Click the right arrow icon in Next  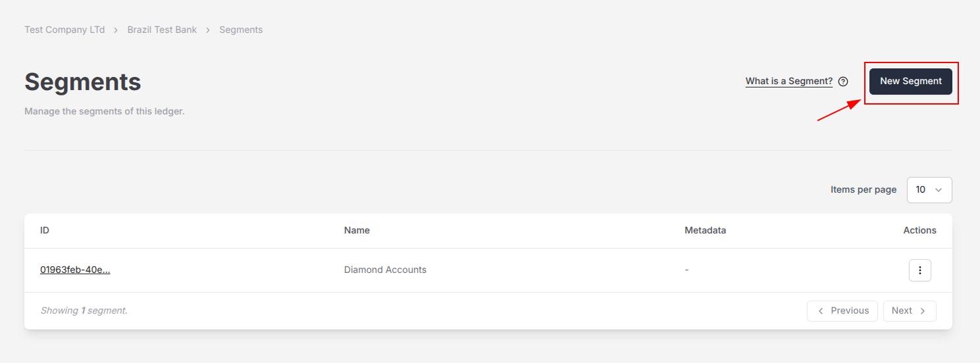coord(923,310)
